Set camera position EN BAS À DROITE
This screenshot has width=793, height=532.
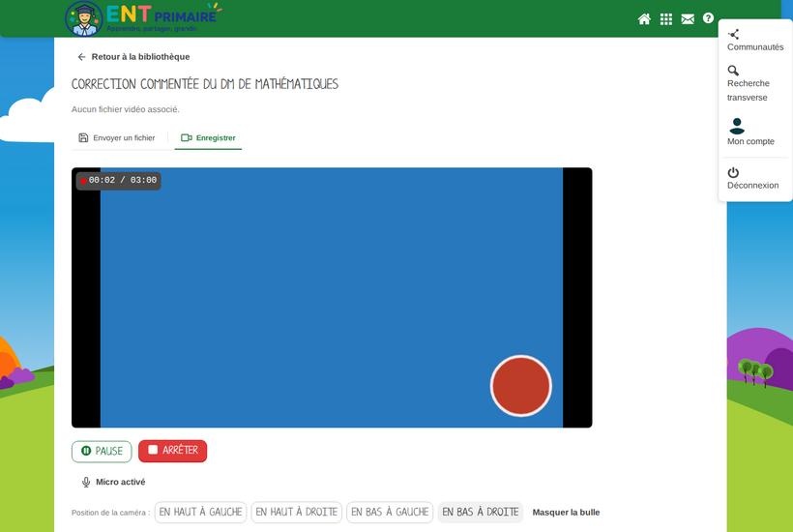[481, 512]
